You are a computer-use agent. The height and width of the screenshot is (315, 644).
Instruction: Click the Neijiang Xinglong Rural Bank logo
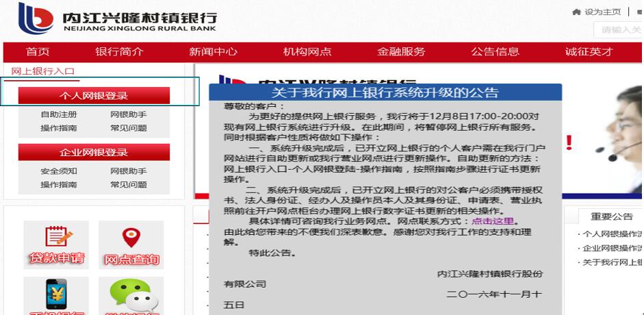[x=118, y=18]
